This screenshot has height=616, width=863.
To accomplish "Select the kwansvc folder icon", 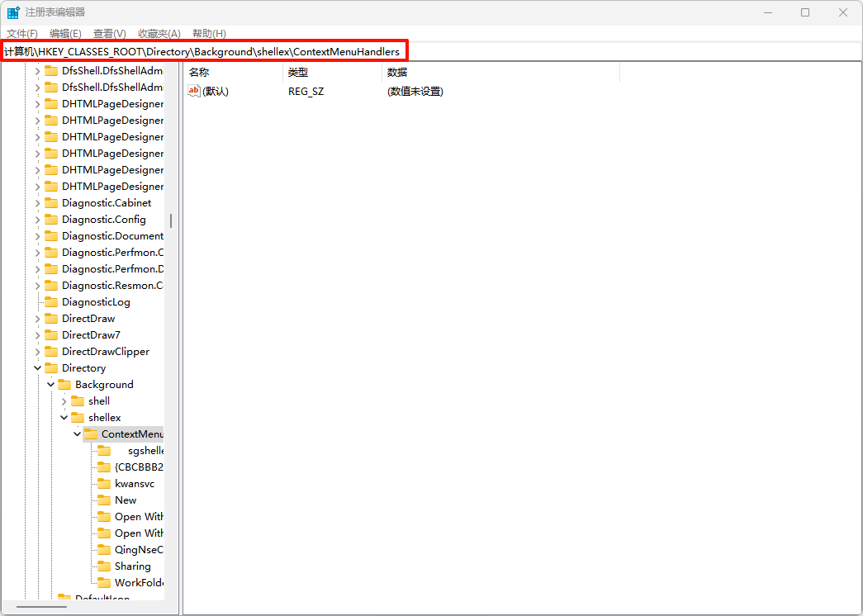I will coord(103,484).
